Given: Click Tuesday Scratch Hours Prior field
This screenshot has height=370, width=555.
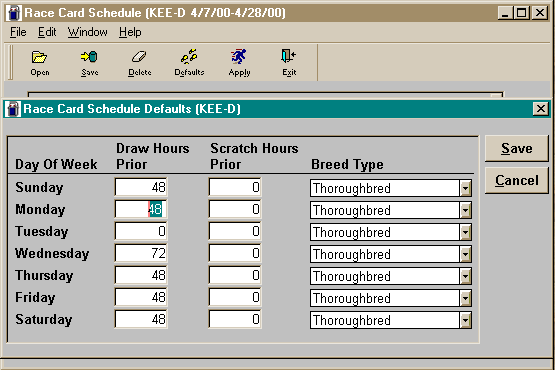Looking at the screenshot, I should click(235, 231).
